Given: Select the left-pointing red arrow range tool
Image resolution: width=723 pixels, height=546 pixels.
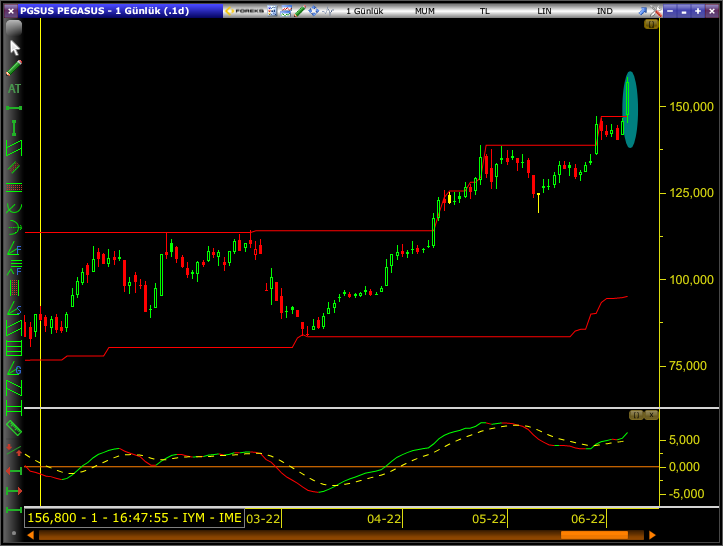Looking at the screenshot, I should [14, 471].
